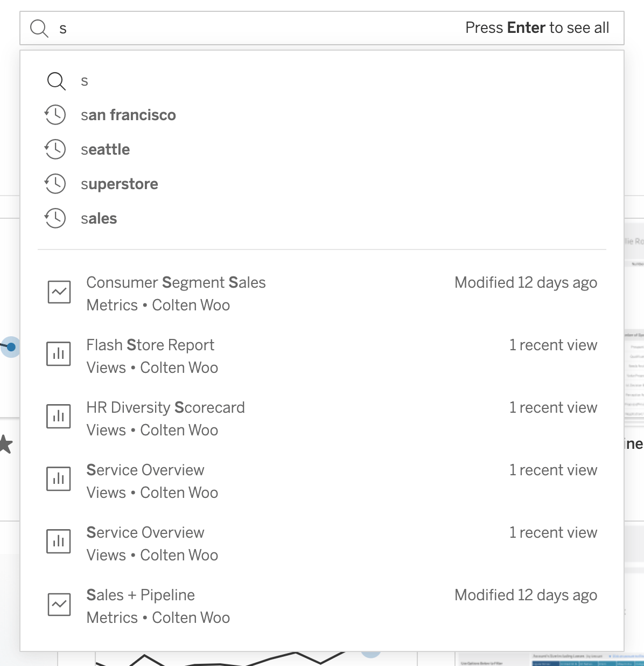Viewport: 644px width, 666px height.
Task: Open the Sales + Pipeline metric result
Action: tap(141, 595)
